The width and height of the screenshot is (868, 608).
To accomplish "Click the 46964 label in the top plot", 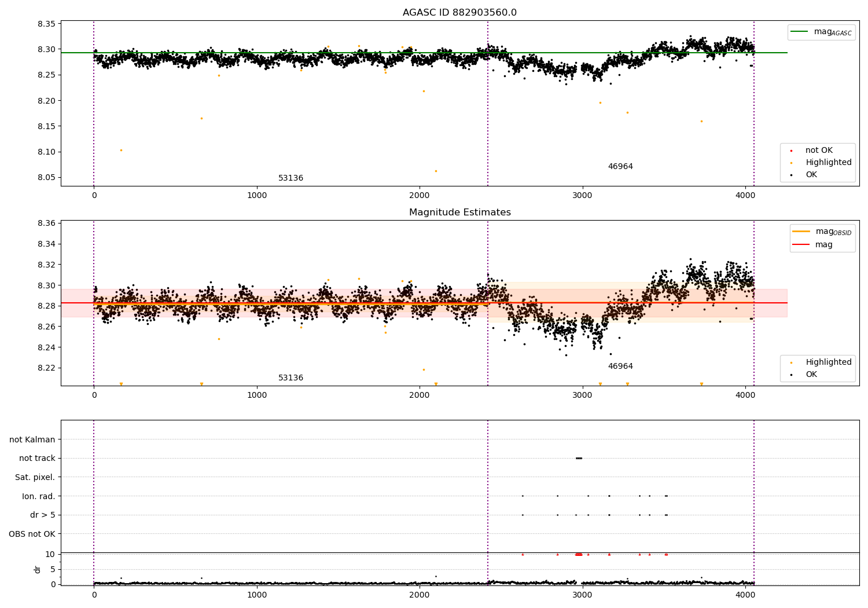I will point(620,167).
